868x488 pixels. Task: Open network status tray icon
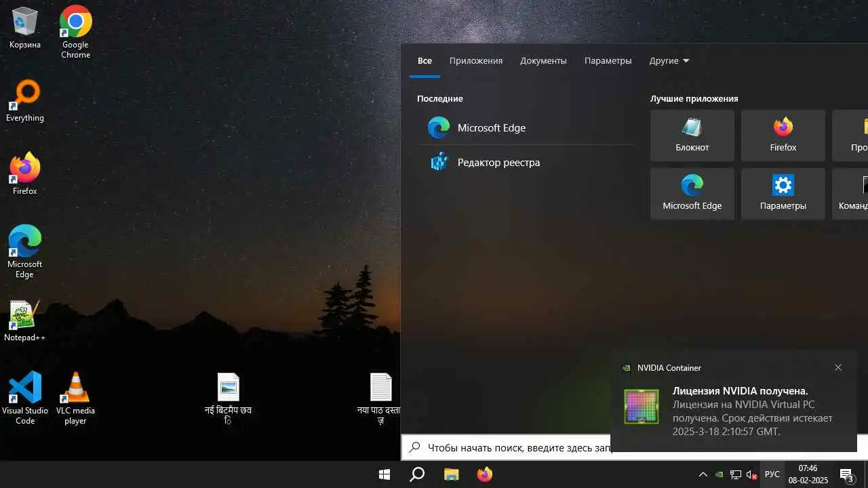(x=736, y=474)
